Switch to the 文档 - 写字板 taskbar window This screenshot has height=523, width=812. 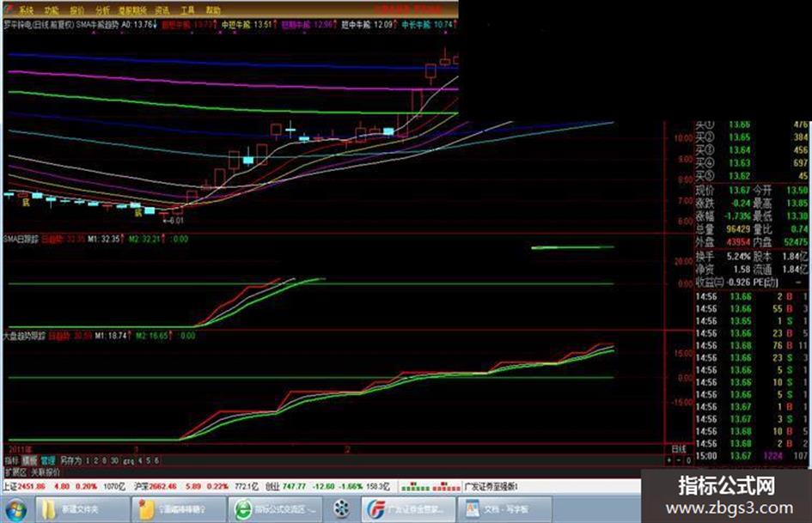505,509
